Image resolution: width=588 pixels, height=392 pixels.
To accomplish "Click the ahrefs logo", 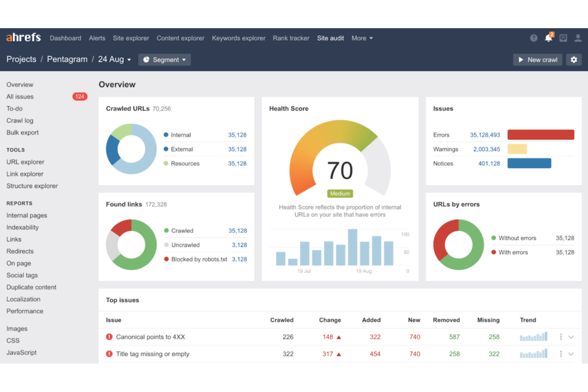I will click(23, 37).
